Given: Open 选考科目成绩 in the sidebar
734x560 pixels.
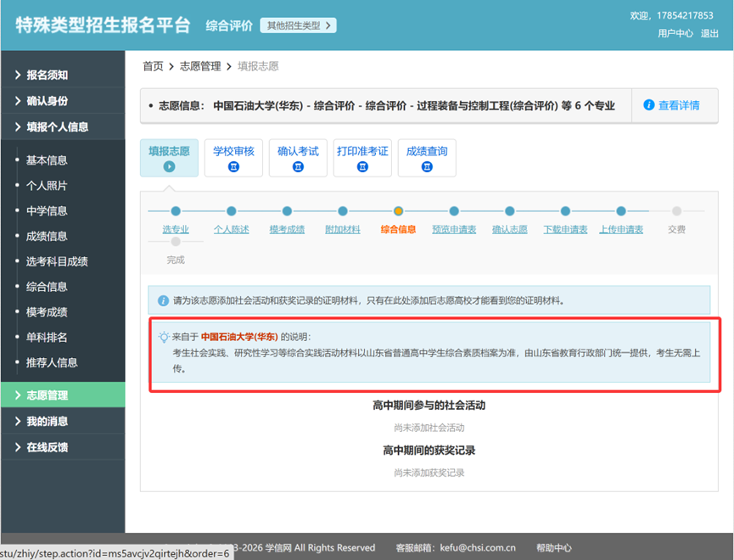Looking at the screenshot, I should [57, 261].
